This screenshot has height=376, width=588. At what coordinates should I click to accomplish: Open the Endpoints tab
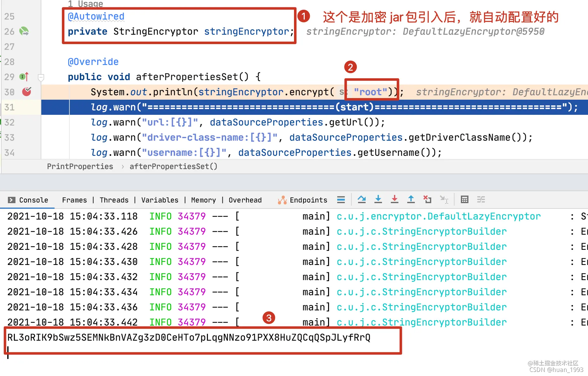[x=302, y=200]
